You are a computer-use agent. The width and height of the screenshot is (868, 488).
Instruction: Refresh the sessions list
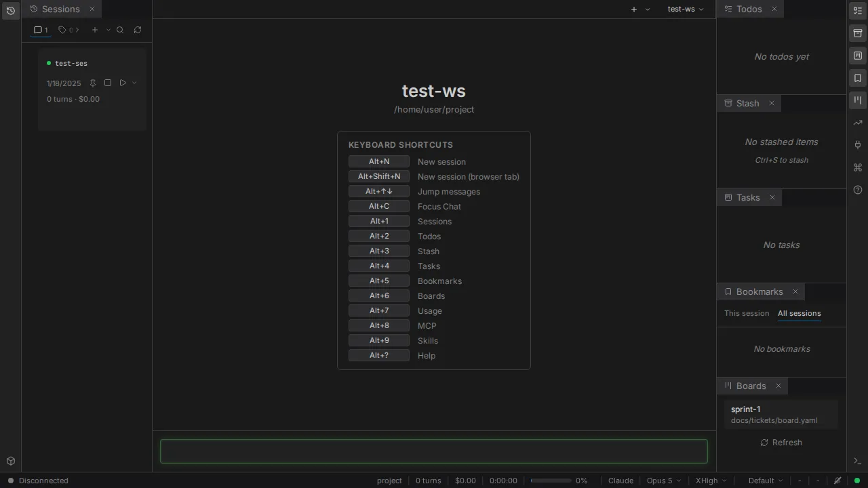(138, 30)
